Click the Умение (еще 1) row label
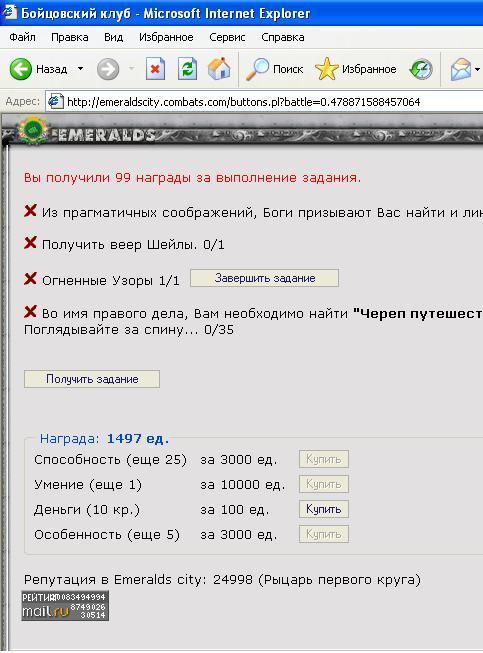This screenshot has width=483, height=653. click(88, 485)
